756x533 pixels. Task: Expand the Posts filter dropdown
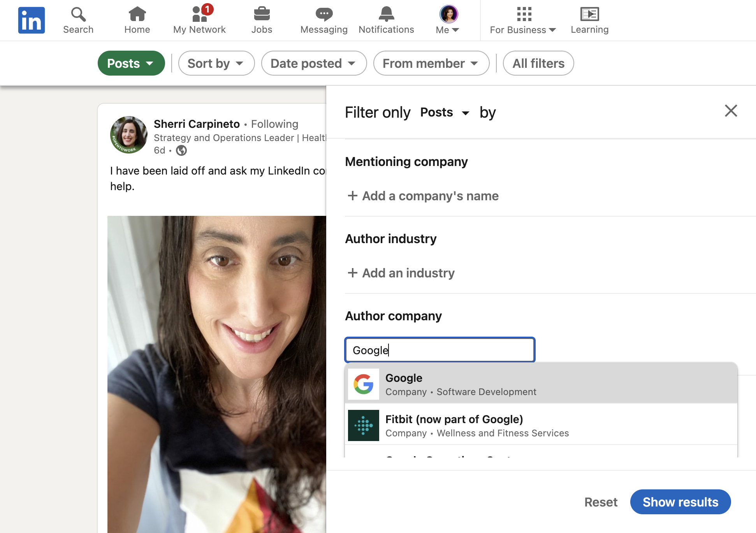(x=131, y=63)
